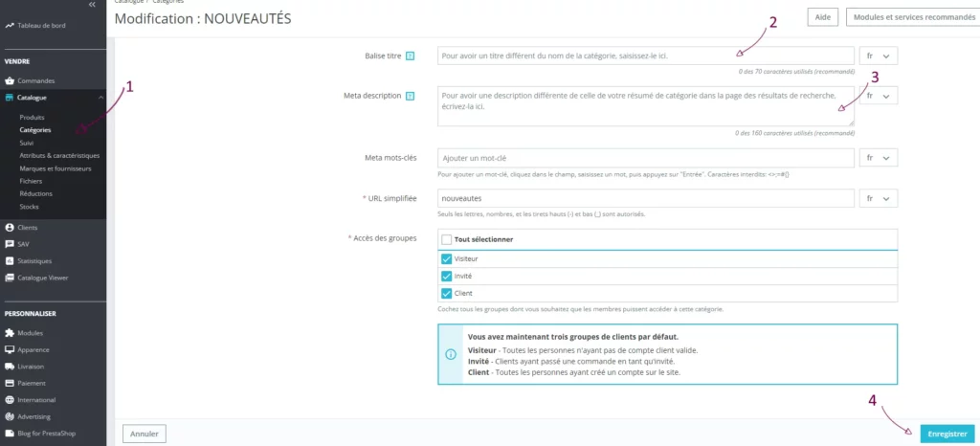Focus the Meta mots-clés tag field
The width and height of the screenshot is (980, 446).
(x=645, y=157)
